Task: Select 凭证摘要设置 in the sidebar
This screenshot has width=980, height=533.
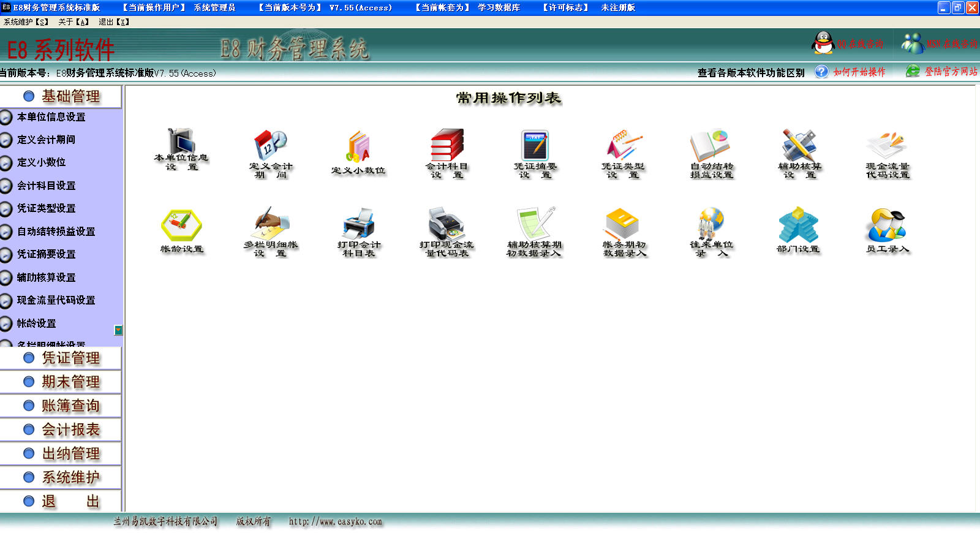Action: point(47,254)
